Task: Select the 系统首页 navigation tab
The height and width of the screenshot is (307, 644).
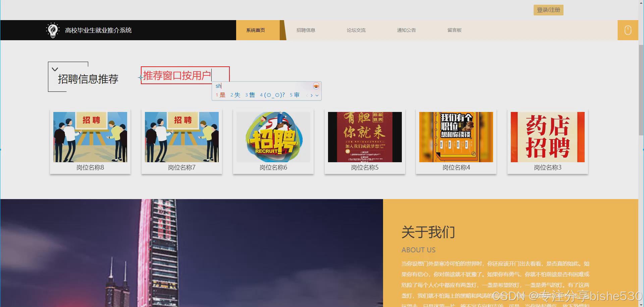Action: click(x=255, y=30)
